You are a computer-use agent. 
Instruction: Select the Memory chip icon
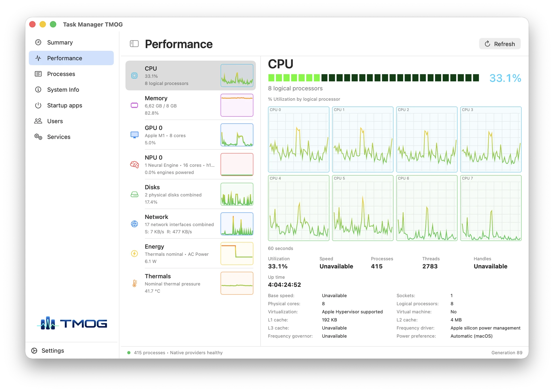pos(134,105)
